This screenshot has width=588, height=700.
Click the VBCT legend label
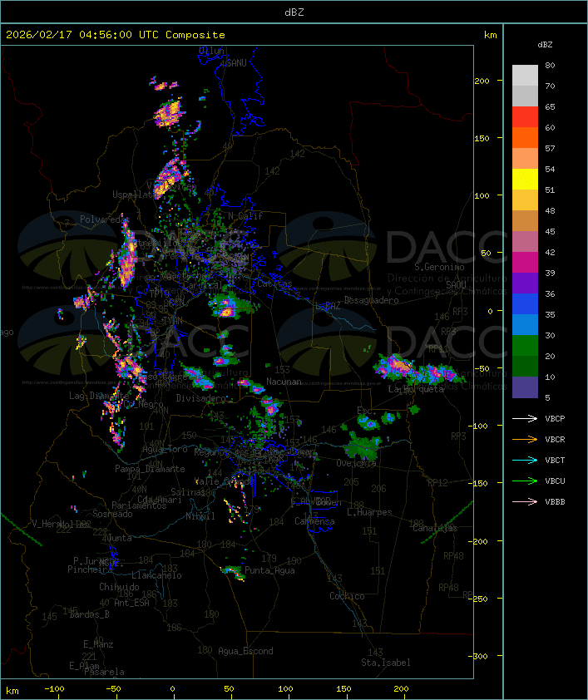pos(555,461)
